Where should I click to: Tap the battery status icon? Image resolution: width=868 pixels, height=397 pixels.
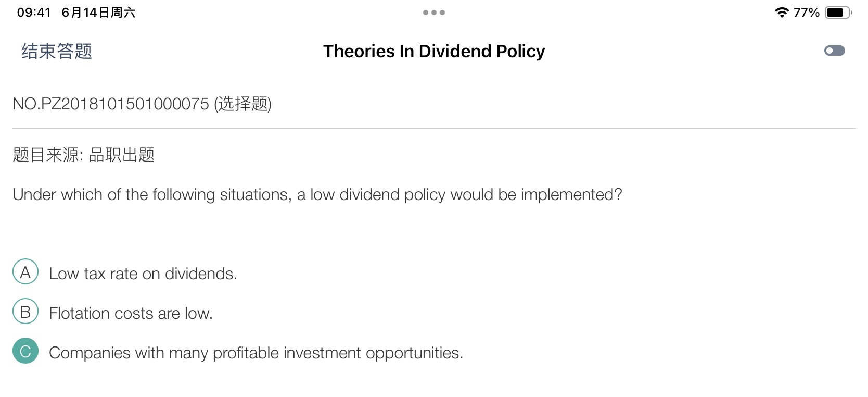(838, 13)
